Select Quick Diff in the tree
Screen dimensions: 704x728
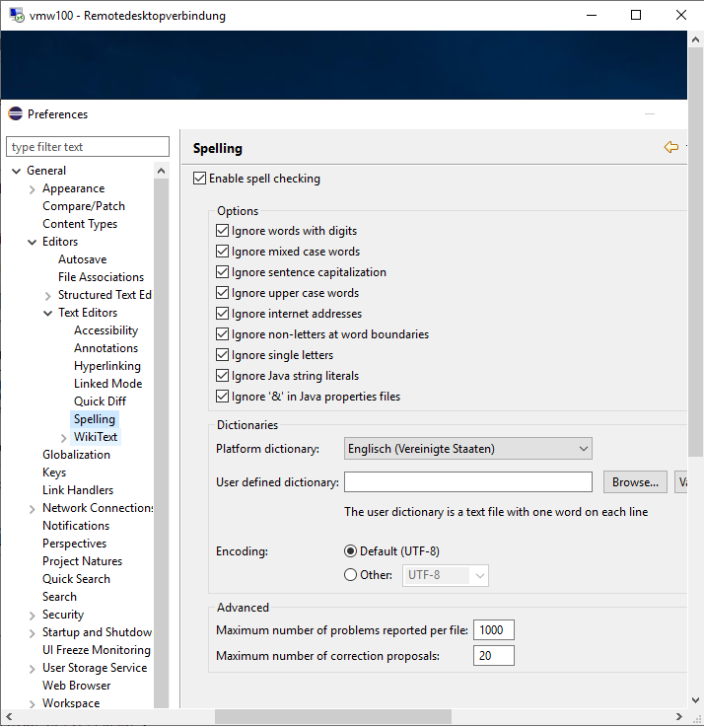(100, 401)
